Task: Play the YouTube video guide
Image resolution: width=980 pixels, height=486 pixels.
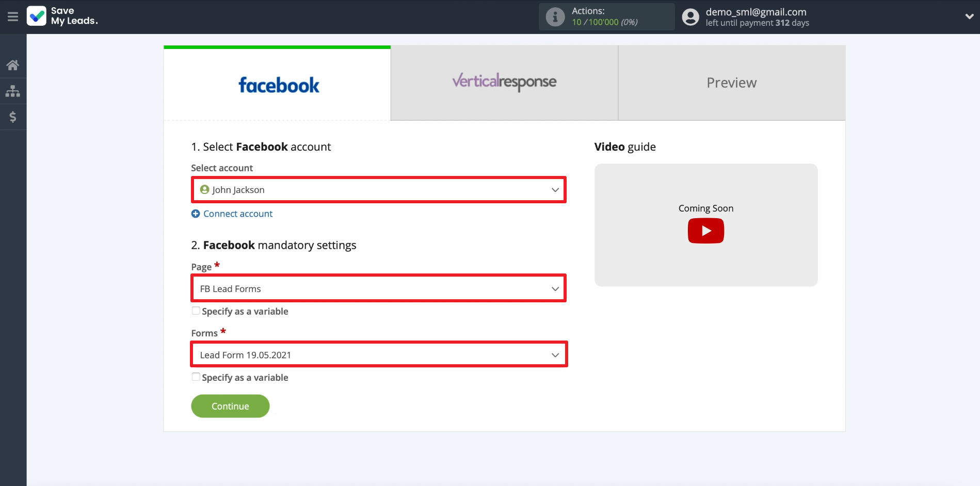Action: click(705, 231)
